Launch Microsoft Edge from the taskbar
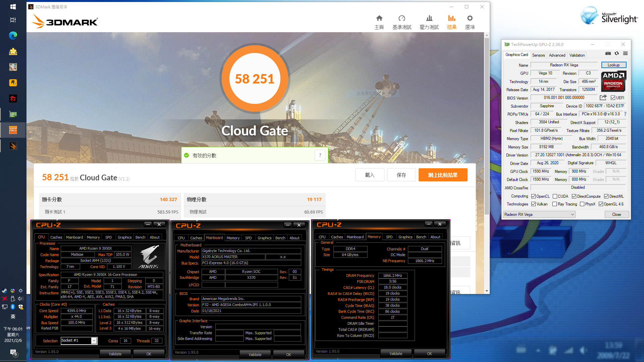 point(13,36)
